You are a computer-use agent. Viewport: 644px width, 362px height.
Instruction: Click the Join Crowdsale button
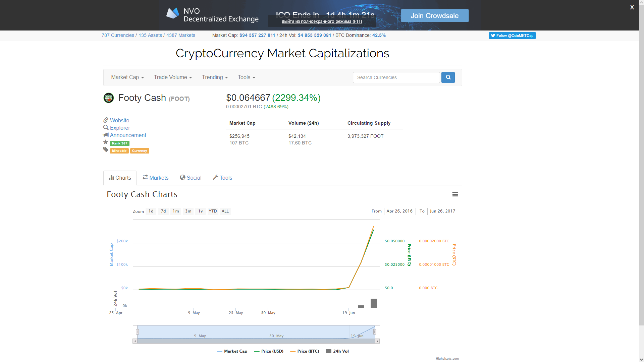pos(435,16)
